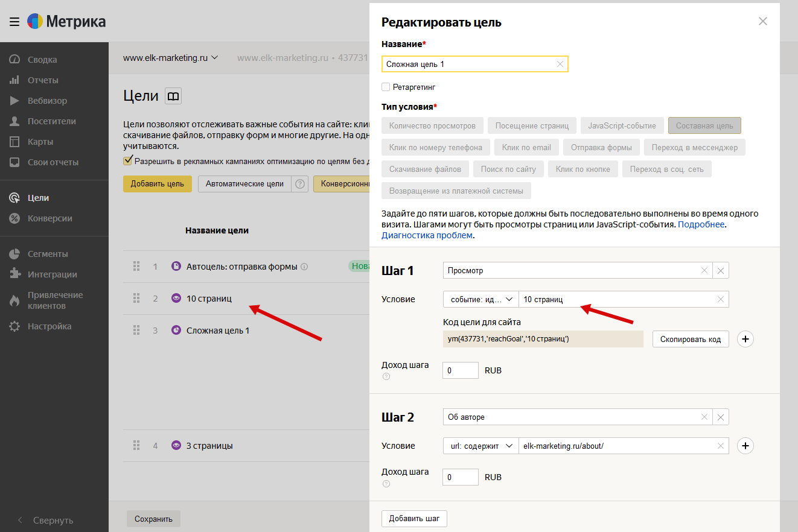
Task: Open the hamburger menu next to Метрика logo
Action: pos(14,22)
